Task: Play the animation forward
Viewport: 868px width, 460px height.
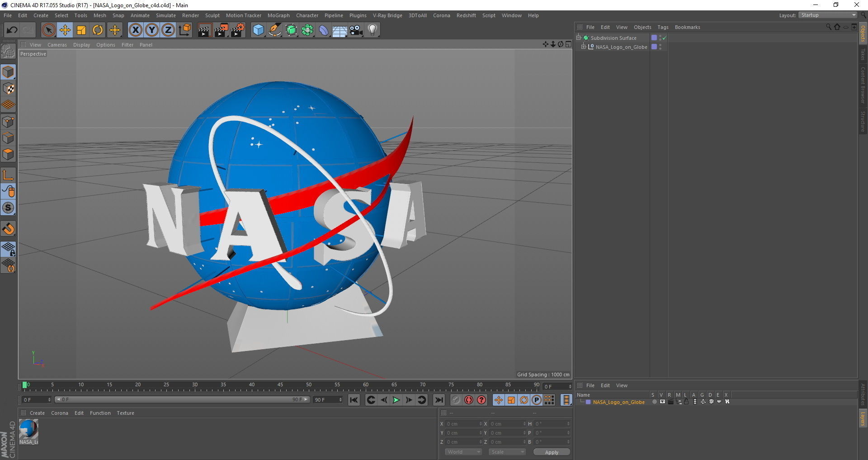Action: 396,400
